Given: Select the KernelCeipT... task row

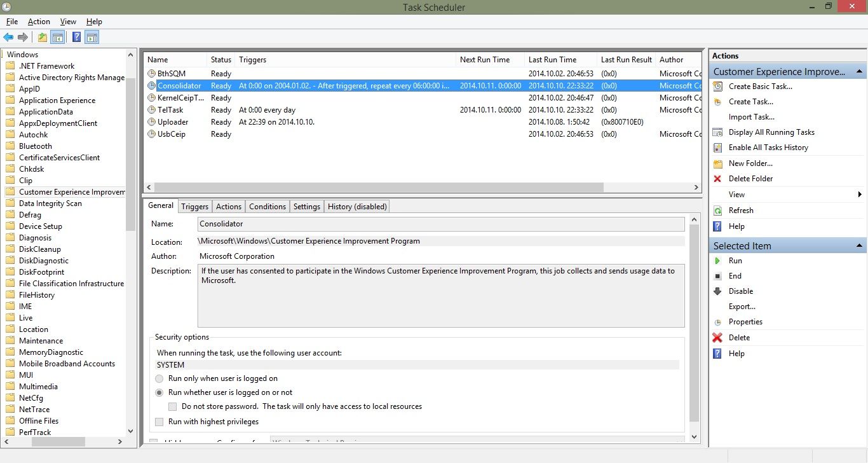Looking at the screenshot, I should pos(423,98).
